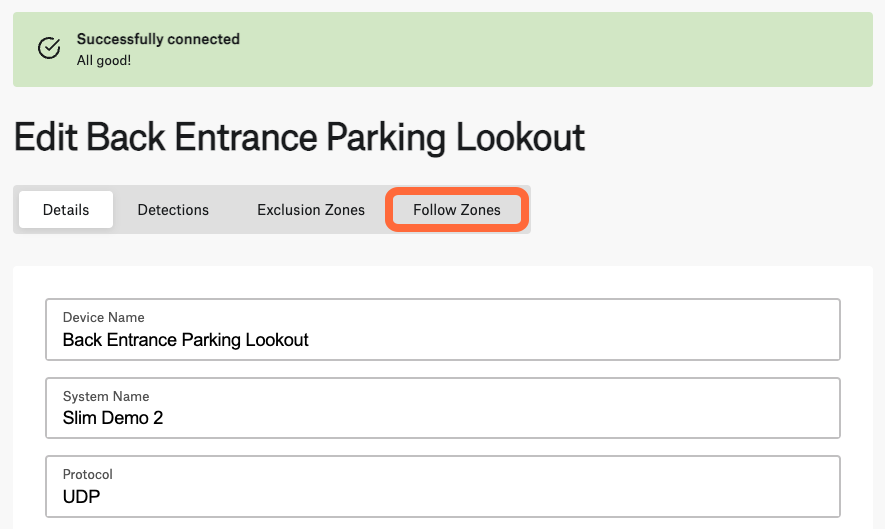Click the Edit Back Entrance Parking Lookout heading
Viewport: 885px width, 529px height.
pyautogui.click(x=299, y=137)
